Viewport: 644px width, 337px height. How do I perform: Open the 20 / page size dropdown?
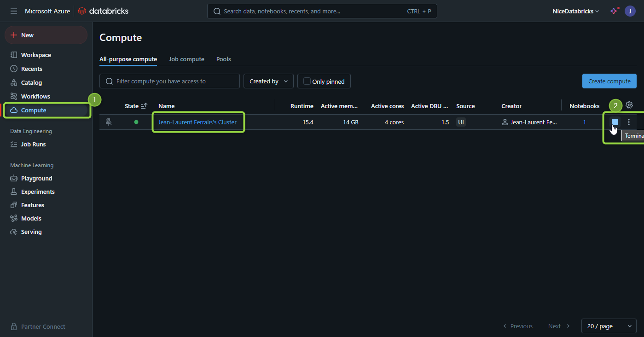point(609,326)
